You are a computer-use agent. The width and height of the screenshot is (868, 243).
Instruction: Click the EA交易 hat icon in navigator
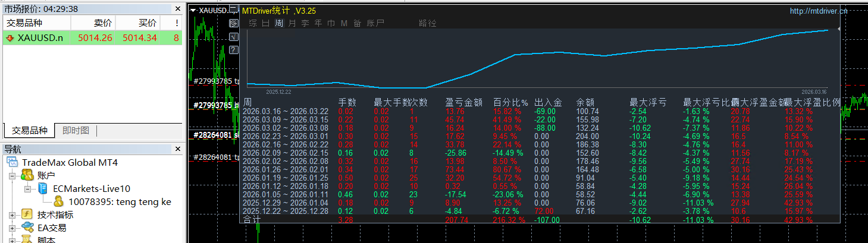27,228
